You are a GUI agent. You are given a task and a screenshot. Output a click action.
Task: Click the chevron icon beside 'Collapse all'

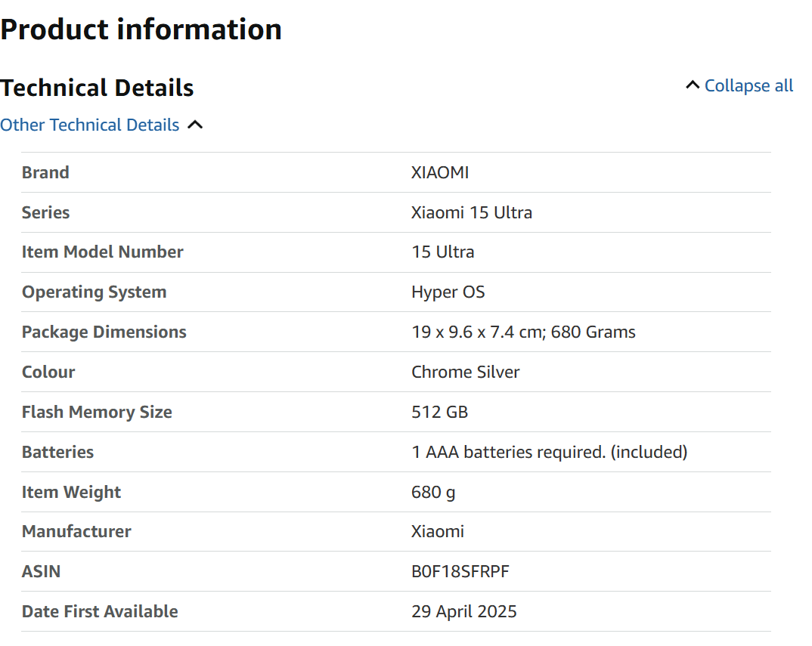pyautogui.click(x=692, y=85)
